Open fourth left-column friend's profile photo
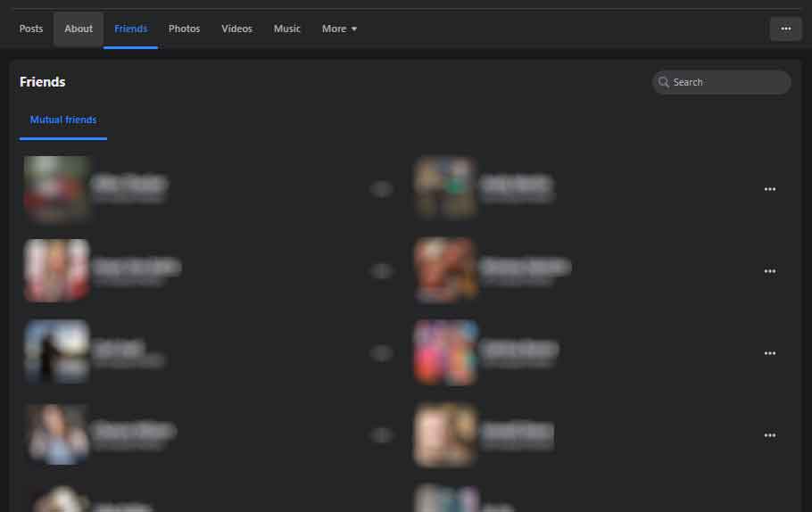Screen dimensions: 812x512 (x=56, y=435)
